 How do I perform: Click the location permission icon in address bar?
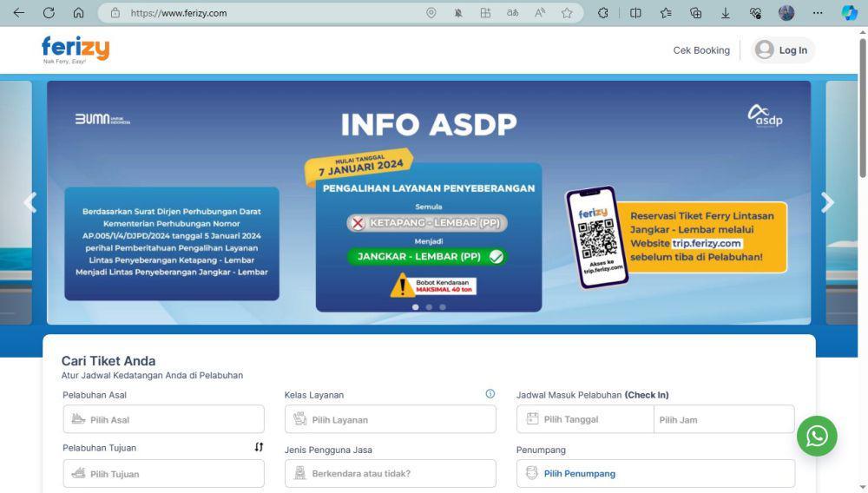tap(431, 13)
